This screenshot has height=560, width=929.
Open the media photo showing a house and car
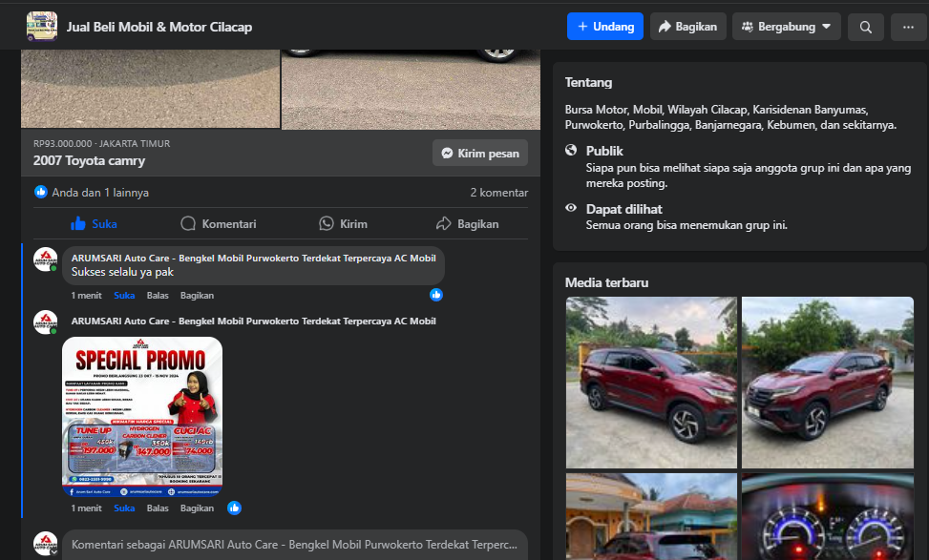click(651, 516)
